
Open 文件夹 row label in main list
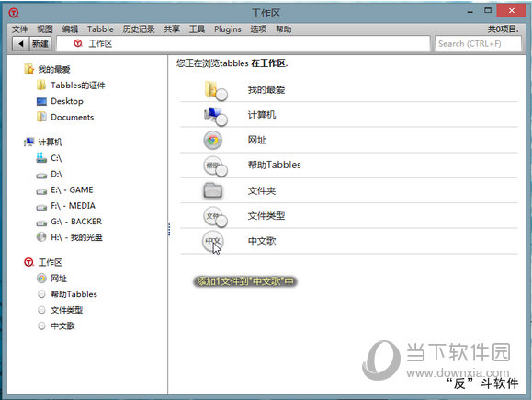pos(262,191)
